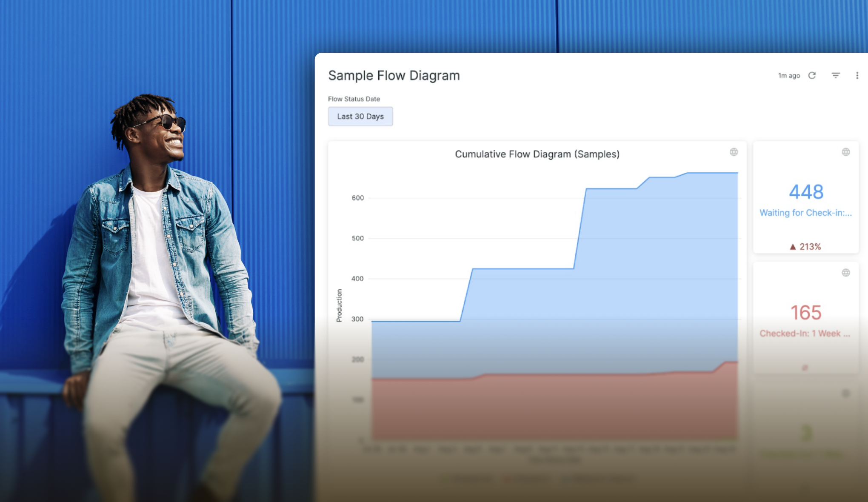This screenshot has height=502, width=868.
Task: Click the 448 single-value number
Action: click(806, 192)
